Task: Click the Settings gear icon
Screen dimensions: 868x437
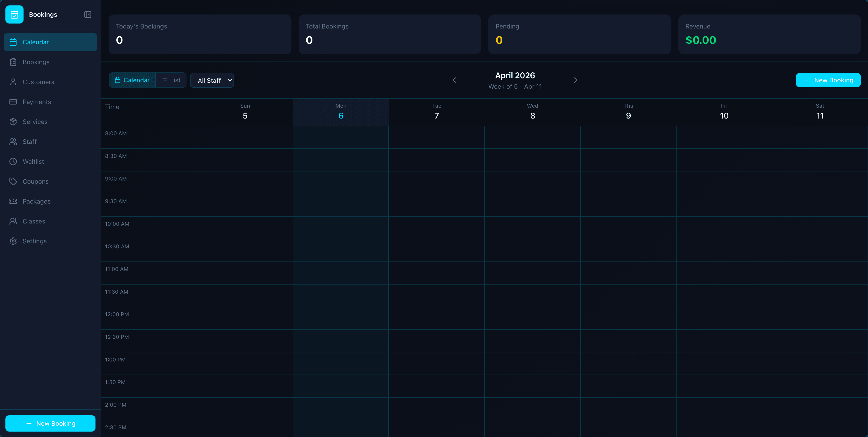Action: coord(13,241)
